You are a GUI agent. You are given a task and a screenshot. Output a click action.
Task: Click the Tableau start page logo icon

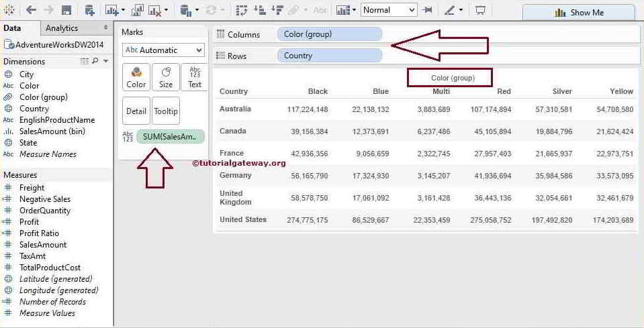(9, 10)
